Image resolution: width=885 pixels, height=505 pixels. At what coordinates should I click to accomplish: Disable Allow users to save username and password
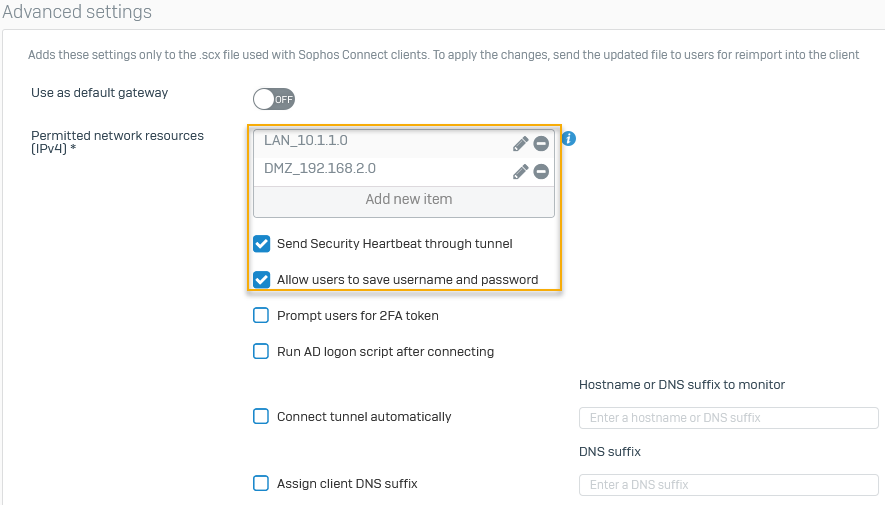pos(262,280)
